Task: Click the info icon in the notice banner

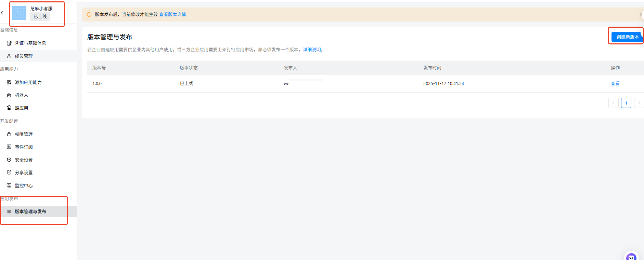Action: coord(89,15)
